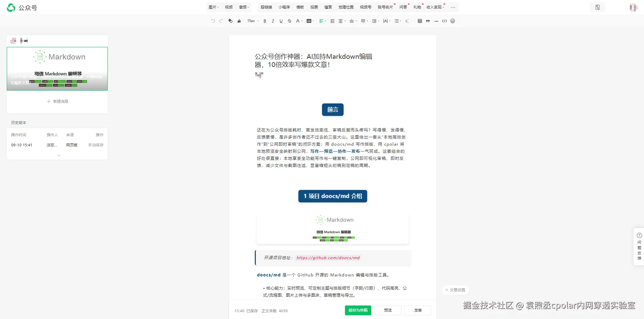Viewport: 644px width, 319px height.
Task: Insert a table with the grid icon
Action: point(420,21)
